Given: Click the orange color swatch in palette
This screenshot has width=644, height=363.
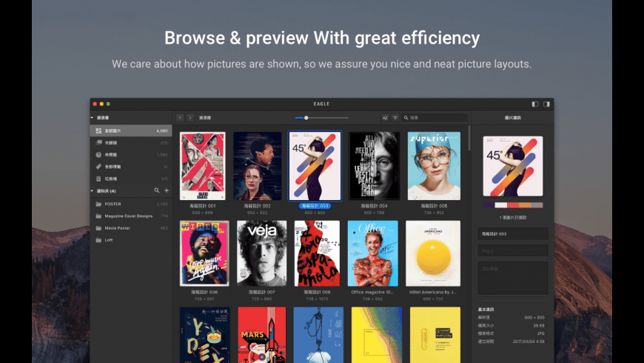Looking at the screenshot, I should [523, 205].
